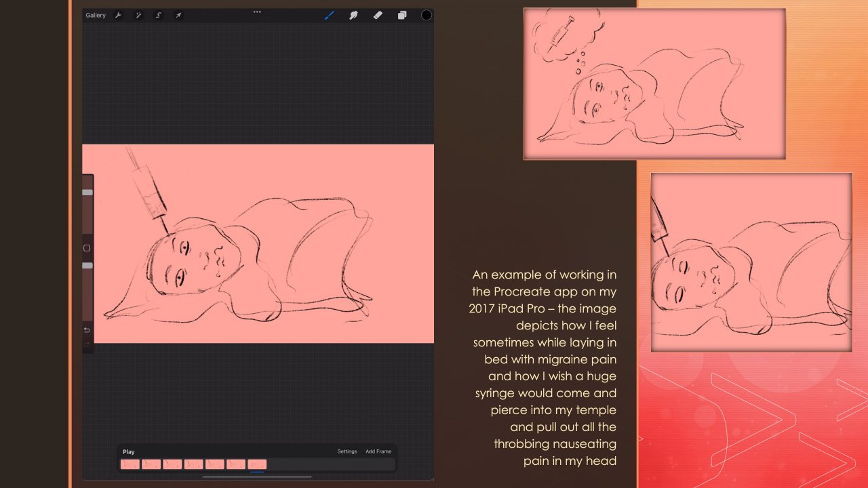Click Add Frame in the timeline
The width and height of the screenshot is (868, 488).
[x=378, y=451]
